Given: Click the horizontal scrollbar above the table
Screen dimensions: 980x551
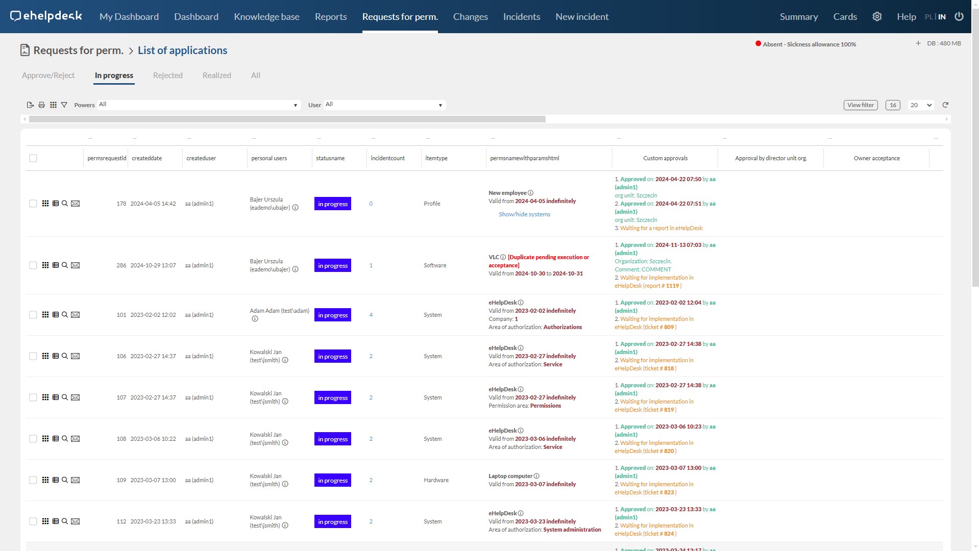Looking at the screenshot, I should tap(287, 119).
